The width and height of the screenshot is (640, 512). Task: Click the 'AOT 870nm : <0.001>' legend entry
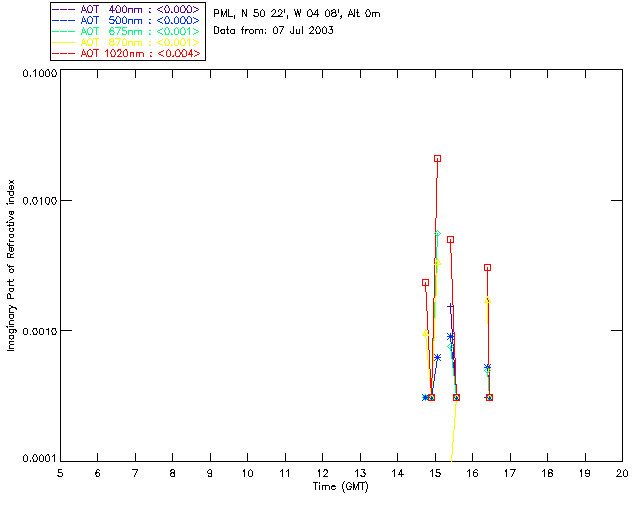127,42
